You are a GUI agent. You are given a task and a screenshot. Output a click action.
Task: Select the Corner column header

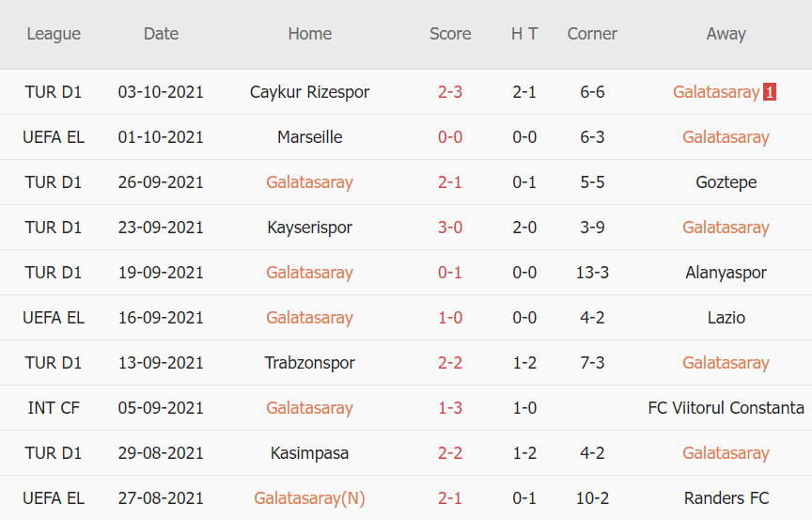(x=592, y=34)
